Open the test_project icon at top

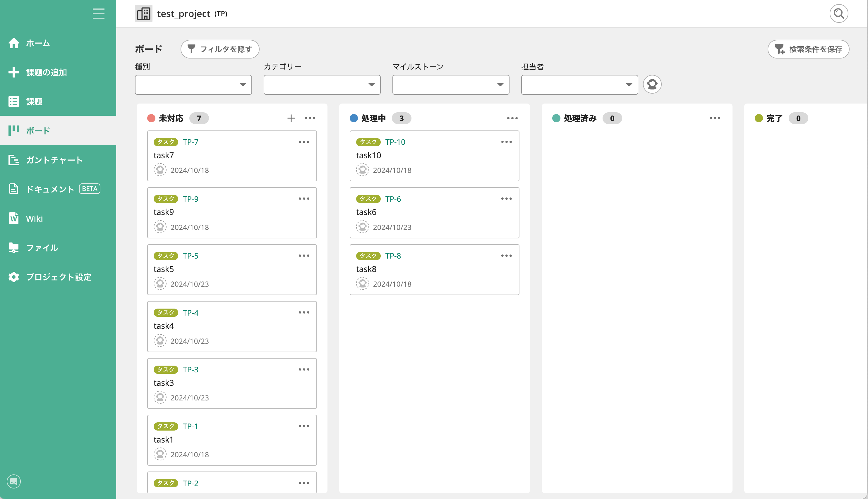pos(143,14)
